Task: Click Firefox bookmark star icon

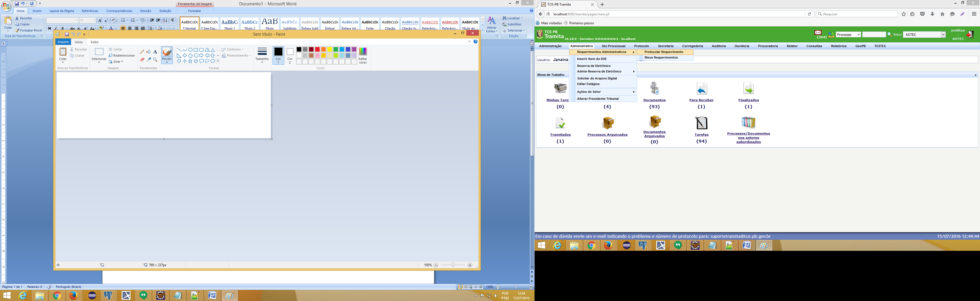Action: pos(904,14)
